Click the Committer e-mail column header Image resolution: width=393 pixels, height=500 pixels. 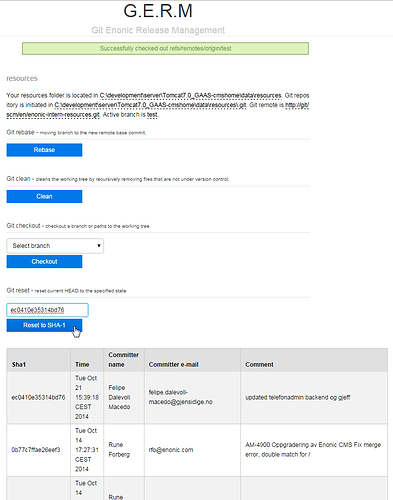[x=173, y=364]
